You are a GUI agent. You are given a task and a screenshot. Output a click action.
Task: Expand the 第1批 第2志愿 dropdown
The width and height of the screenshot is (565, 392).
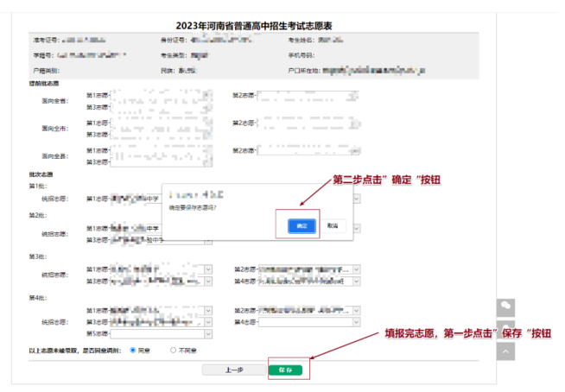tap(356, 199)
